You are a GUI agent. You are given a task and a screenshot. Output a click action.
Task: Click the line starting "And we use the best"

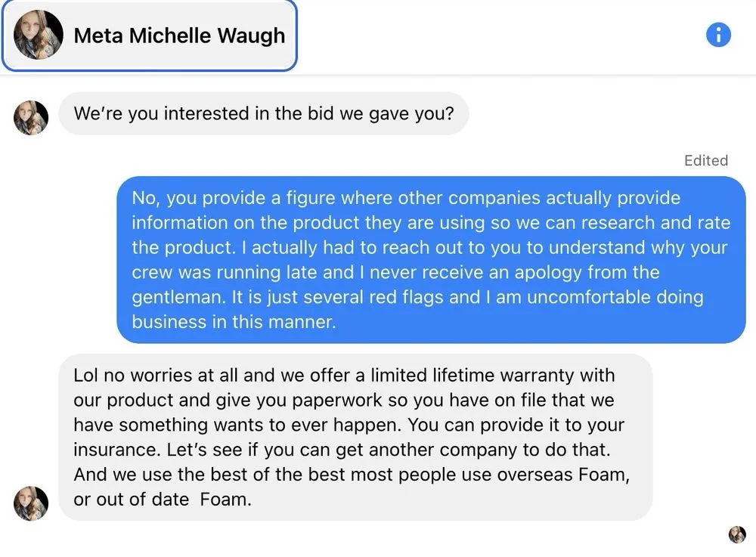(352, 475)
